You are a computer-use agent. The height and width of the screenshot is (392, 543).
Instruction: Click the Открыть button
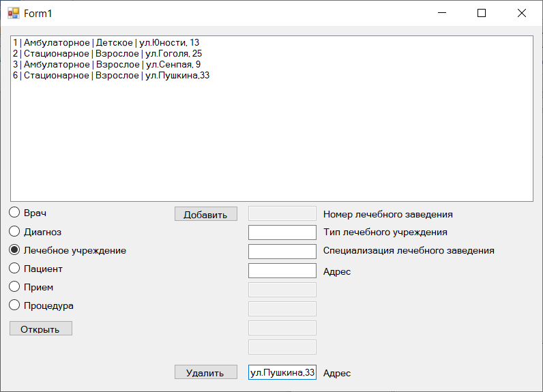click(x=41, y=329)
